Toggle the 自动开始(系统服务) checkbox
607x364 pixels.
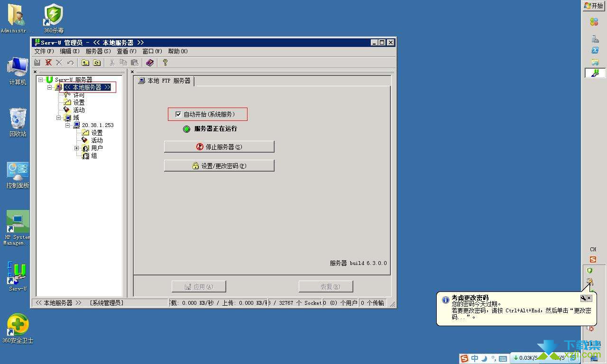click(178, 114)
